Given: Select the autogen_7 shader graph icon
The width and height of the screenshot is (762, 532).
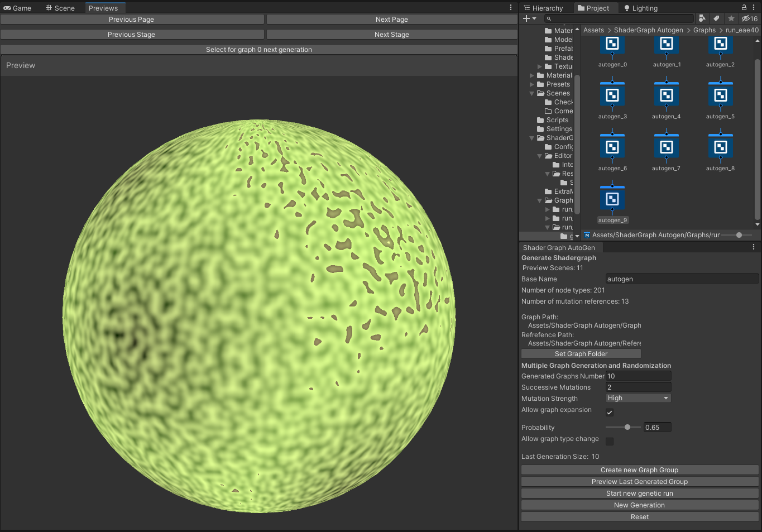Looking at the screenshot, I should click(x=667, y=147).
